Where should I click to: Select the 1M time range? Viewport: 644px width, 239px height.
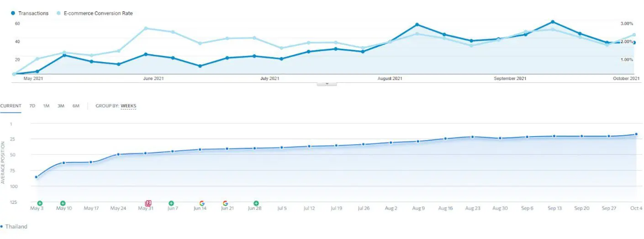46,106
